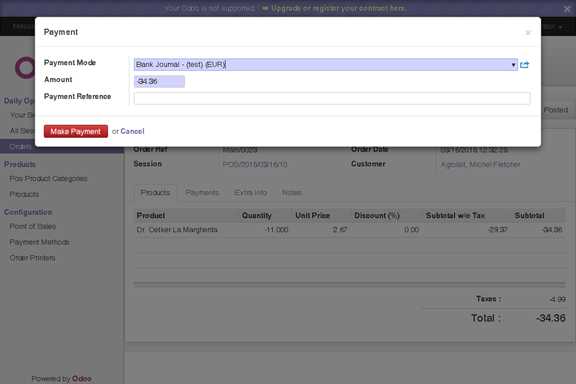Click the Dr. Oetker La Margherita product row
The height and width of the screenshot is (384, 576).
349,230
